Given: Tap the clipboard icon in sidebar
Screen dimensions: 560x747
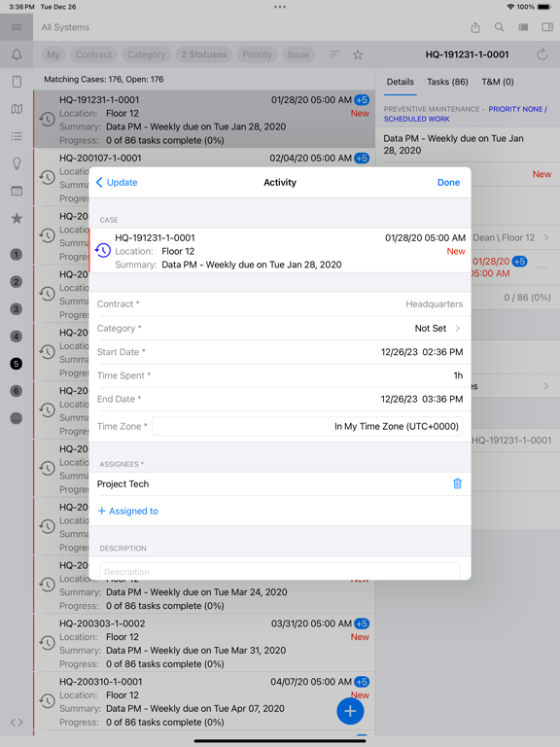Looking at the screenshot, I should click(17, 82).
